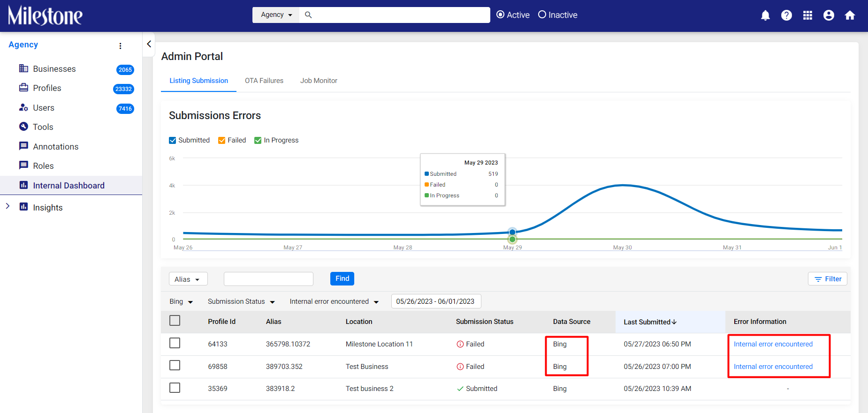Select the Inactive radio button

tap(542, 15)
